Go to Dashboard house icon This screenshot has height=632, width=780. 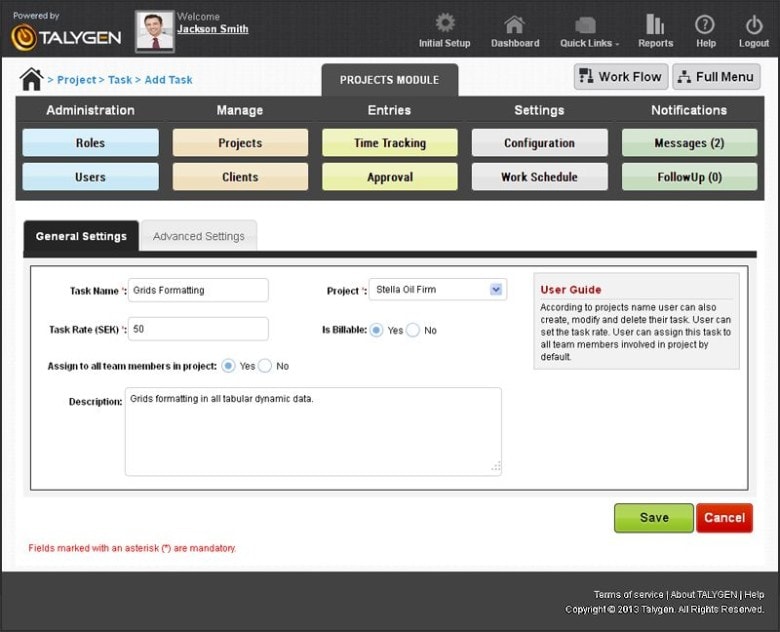point(514,24)
